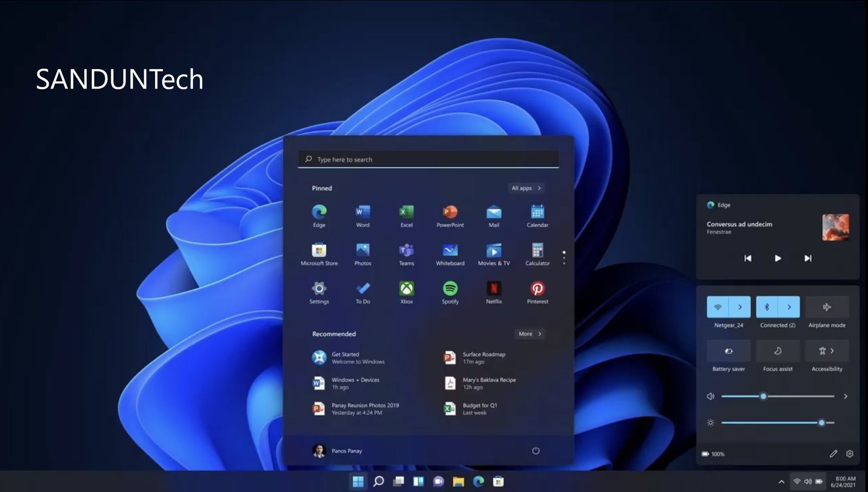Open Search from the taskbar

[379, 481]
